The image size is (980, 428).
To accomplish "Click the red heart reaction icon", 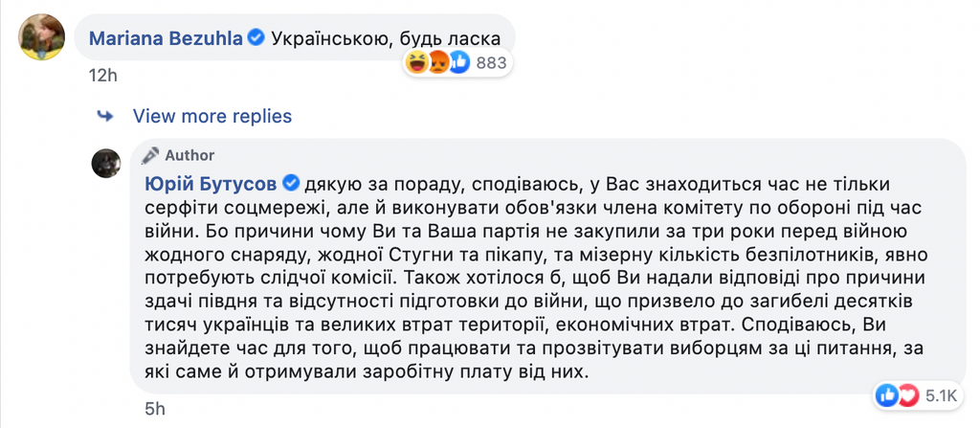I will click(x=906, y=394).
